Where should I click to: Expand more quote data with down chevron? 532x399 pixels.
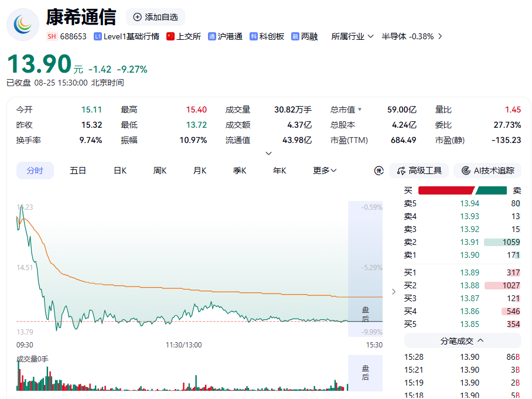tap(268, 154)
